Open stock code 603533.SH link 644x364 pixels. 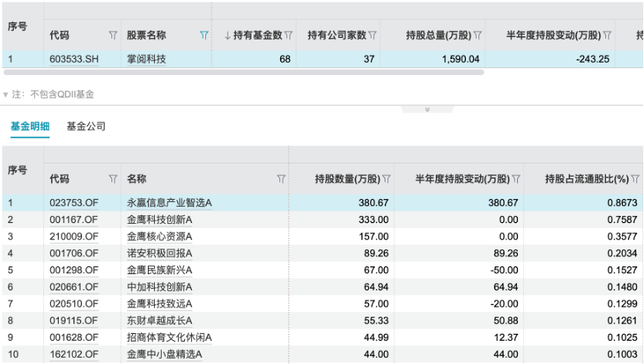(x=74, y=59)
